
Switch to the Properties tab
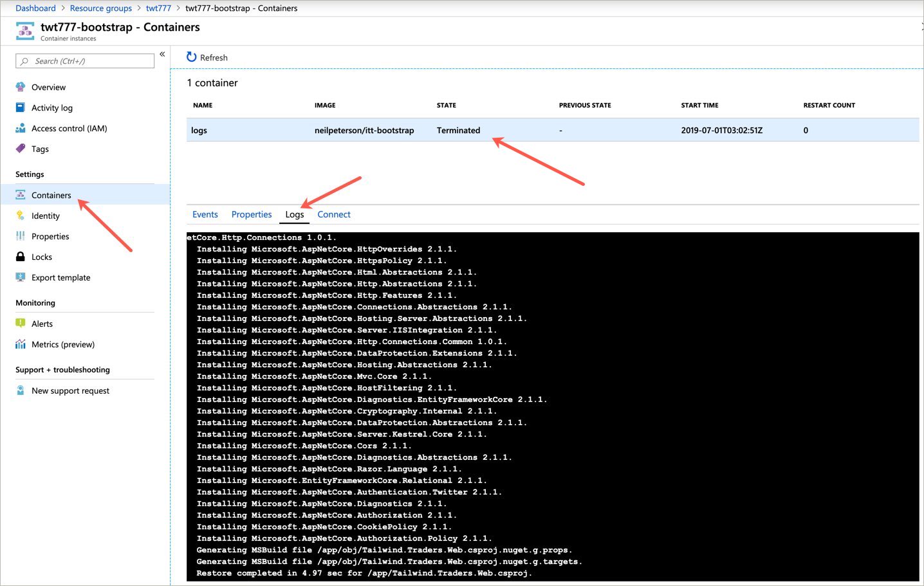(x=252, y=214)
